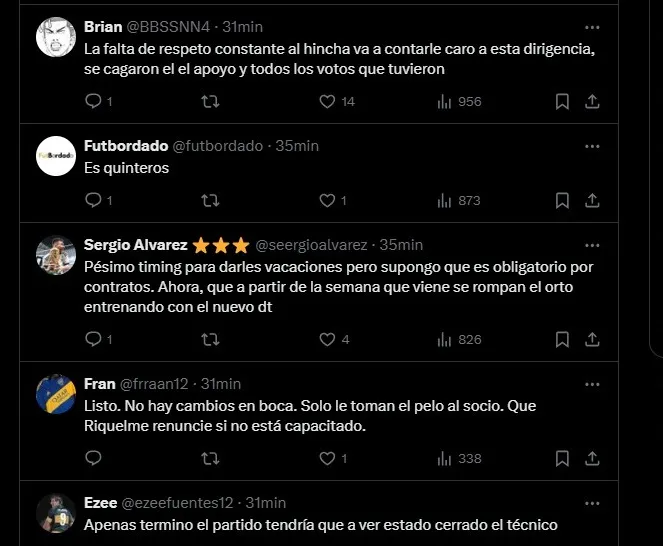Expand more menu on Ezee's tweet
The image size is (663, 546).
click(592, 503)
